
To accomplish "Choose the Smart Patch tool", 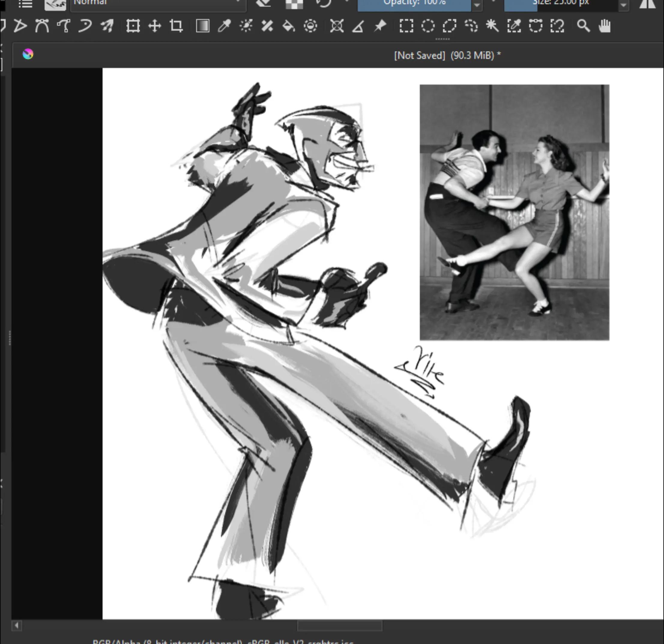I will click(267, 26).
